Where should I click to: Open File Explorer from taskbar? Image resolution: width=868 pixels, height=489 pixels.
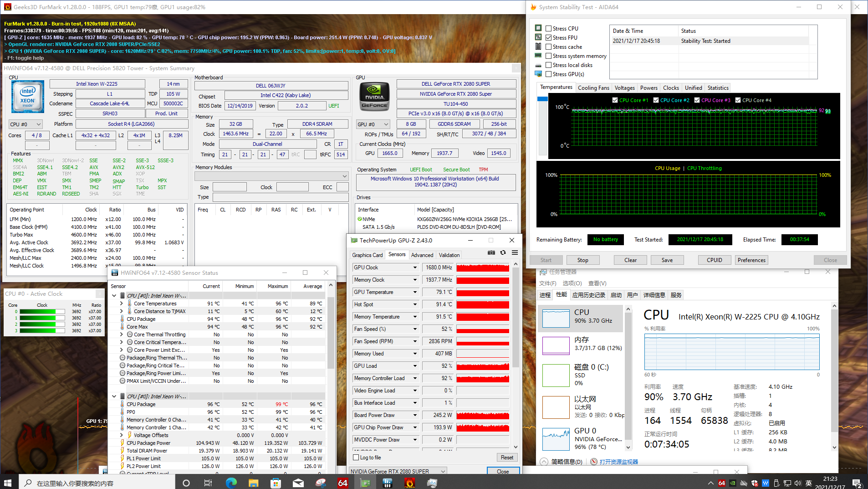click(x=253, y=483)
